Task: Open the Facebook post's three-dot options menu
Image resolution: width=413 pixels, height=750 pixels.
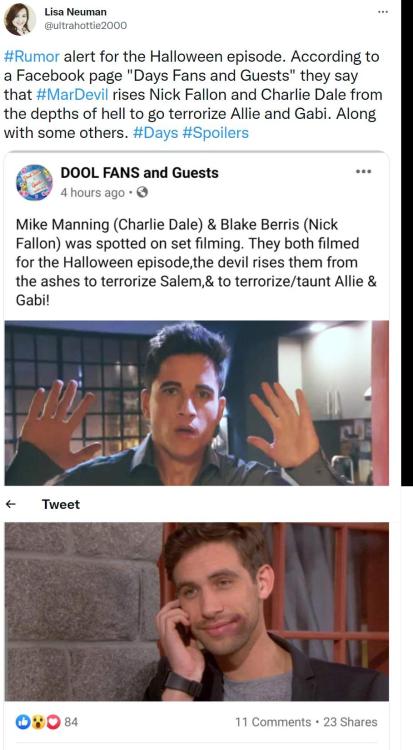Action: [364, 171]
